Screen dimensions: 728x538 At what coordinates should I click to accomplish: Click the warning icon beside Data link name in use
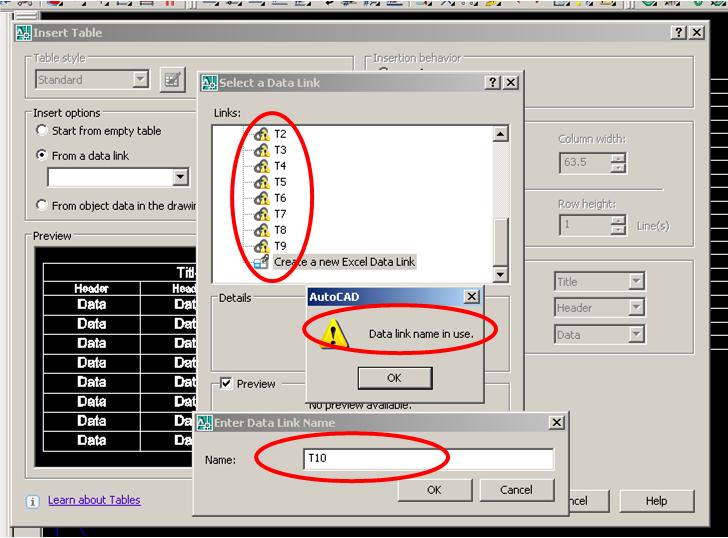click(332, 333)
